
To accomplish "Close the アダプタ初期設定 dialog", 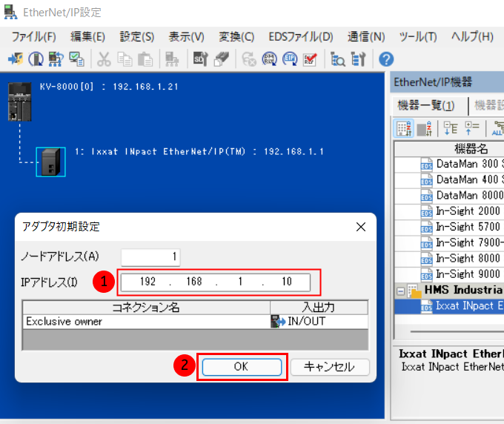I will click(x=361, y=227).
